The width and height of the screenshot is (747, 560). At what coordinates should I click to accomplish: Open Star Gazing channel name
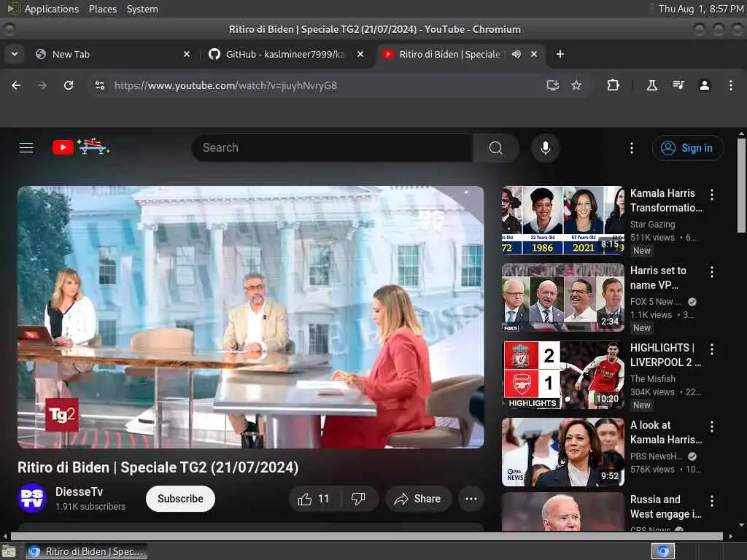[x=653, y=225]
